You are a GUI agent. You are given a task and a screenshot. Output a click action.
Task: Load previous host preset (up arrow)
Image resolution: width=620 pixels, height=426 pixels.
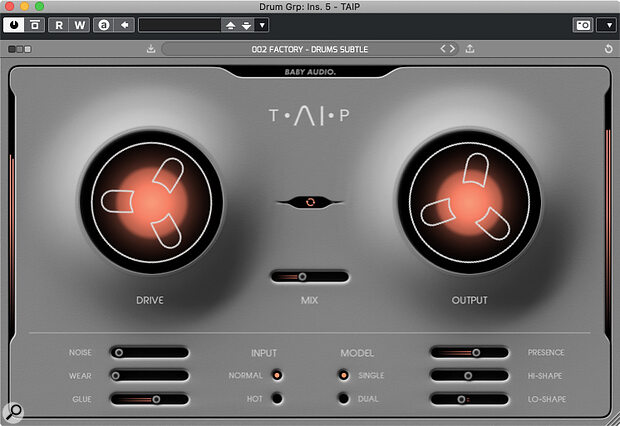[231, 25]
